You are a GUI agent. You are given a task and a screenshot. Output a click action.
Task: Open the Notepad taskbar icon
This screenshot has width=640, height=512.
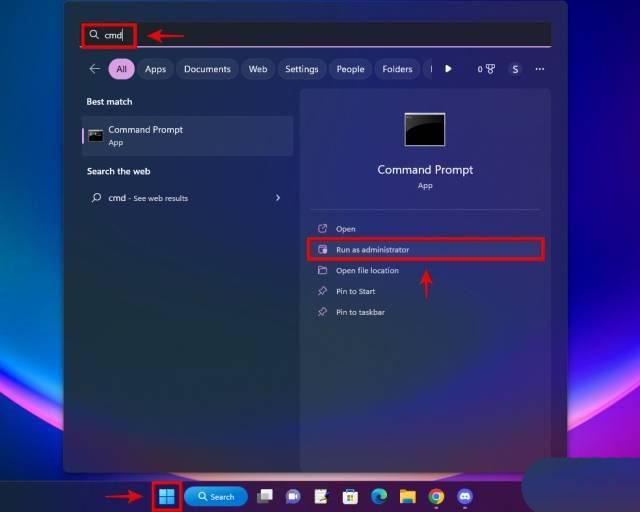click(321, 496)
